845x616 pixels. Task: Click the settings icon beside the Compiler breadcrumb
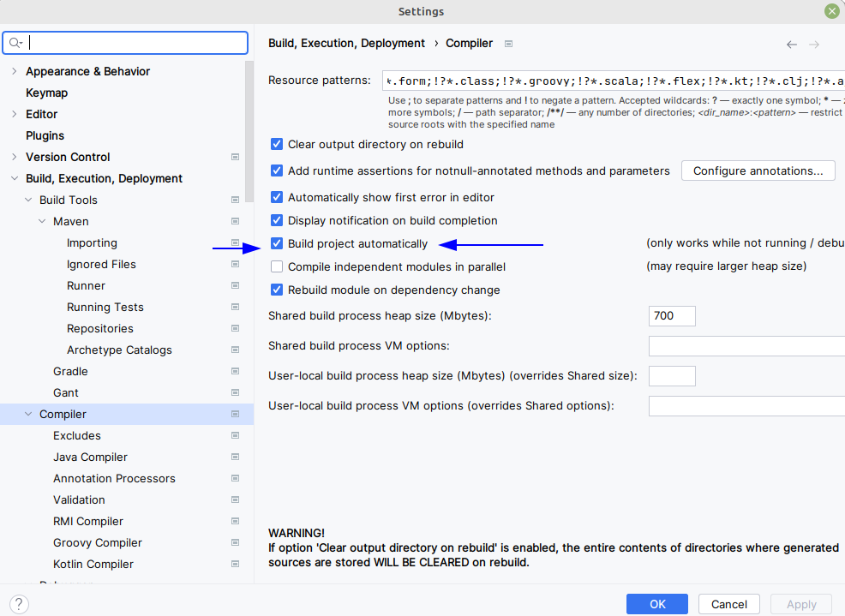pos(507,44)
